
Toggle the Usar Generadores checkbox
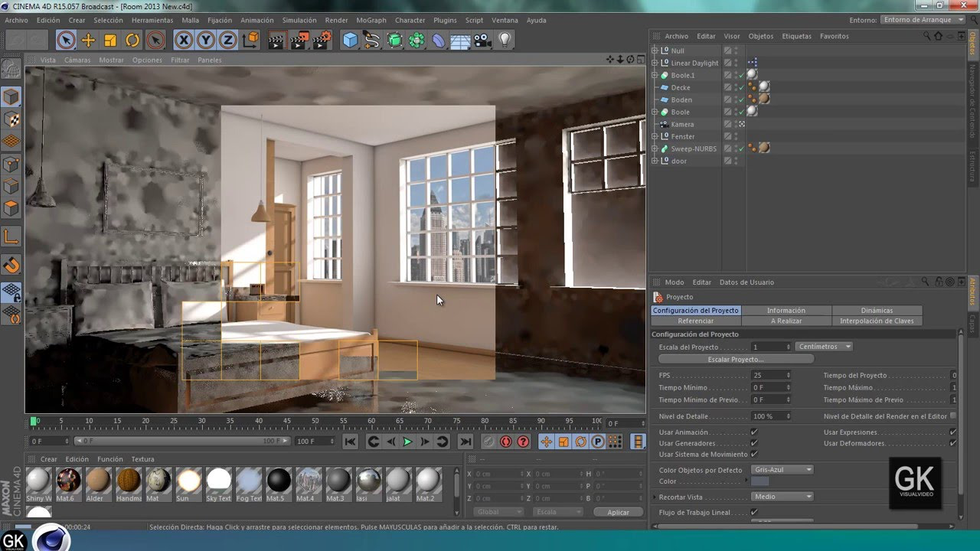tap(754, 443)
